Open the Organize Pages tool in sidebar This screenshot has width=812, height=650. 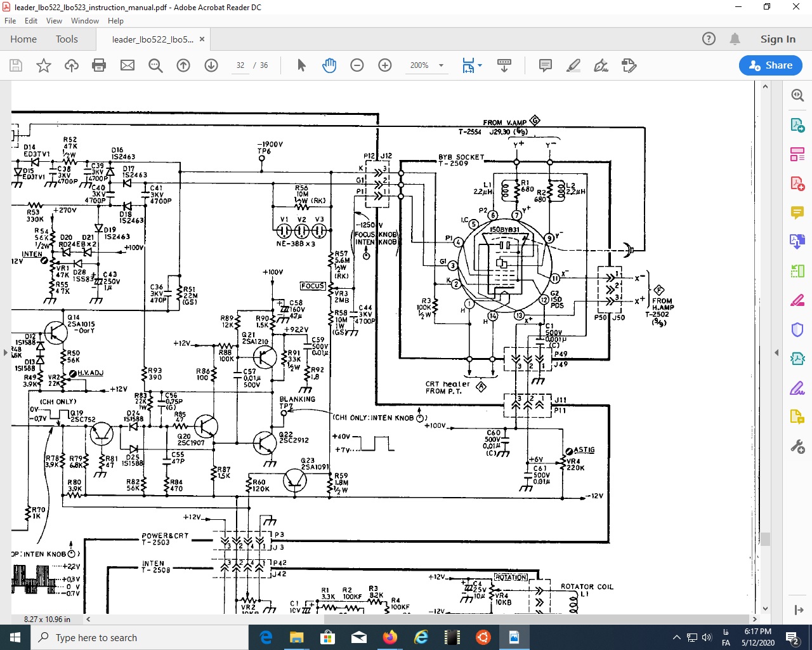(797, 154)
